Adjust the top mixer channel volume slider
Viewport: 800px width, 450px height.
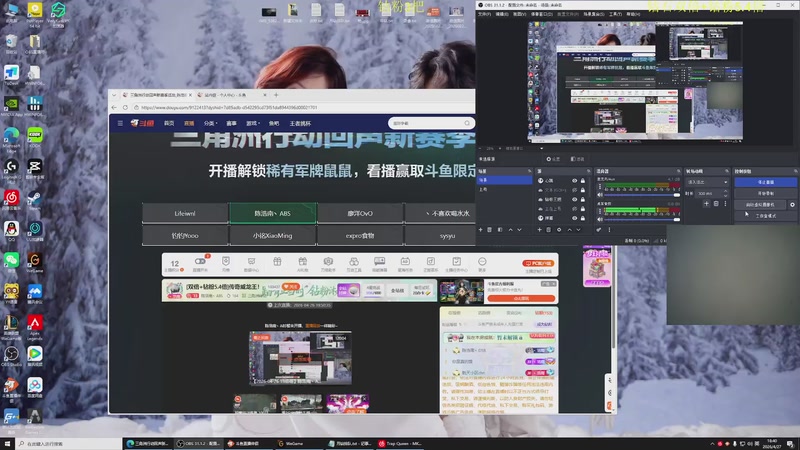point(642,195)
